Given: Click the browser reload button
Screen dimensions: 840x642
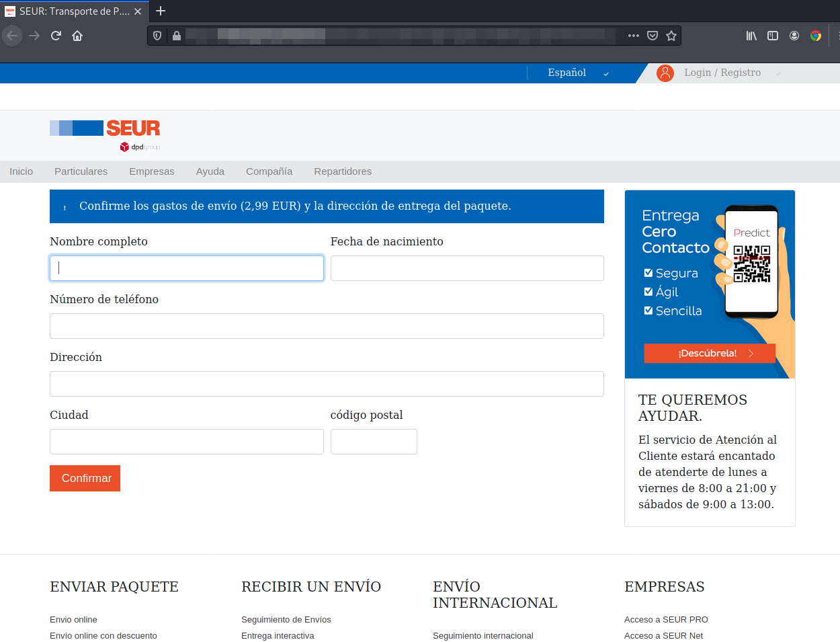Looking at the screenshot, I should coord(56,36).
